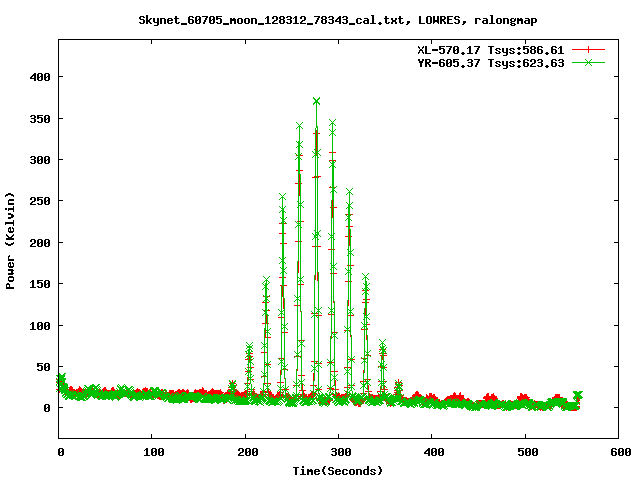
Task: Click the 300 tick label on the time axis
Action: 340,453
